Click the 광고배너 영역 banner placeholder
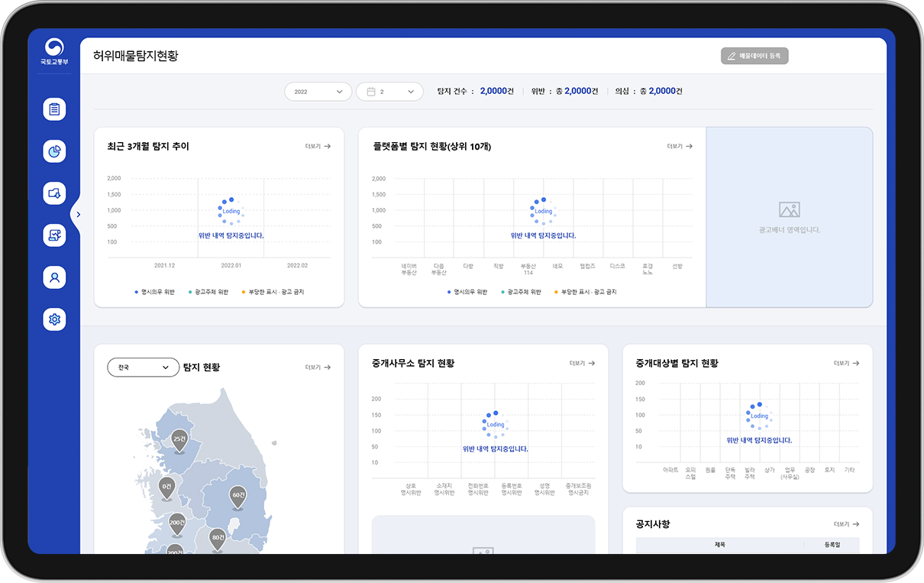The height and width of the screenshot is (583, 924). (789, 217)
